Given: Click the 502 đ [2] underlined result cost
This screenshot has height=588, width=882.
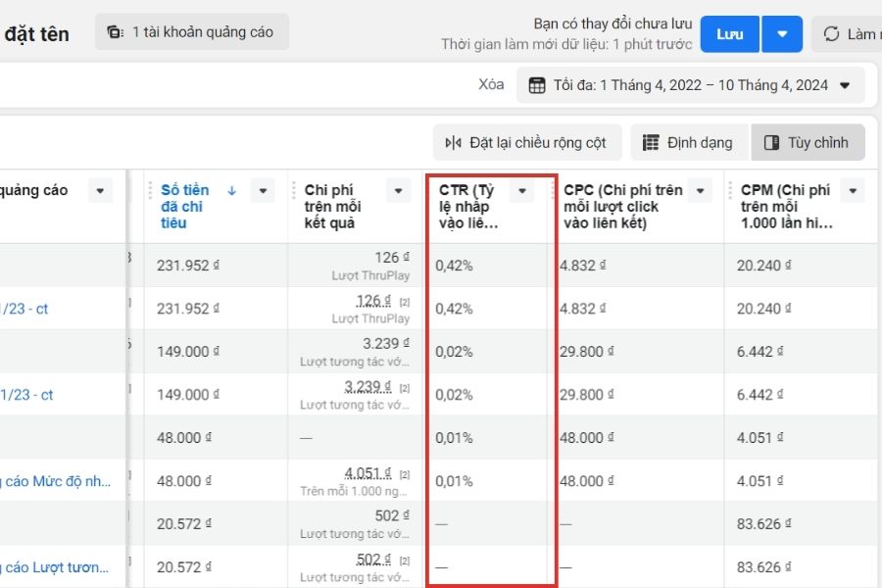Looking at the screenshot, I should point(373,560).
